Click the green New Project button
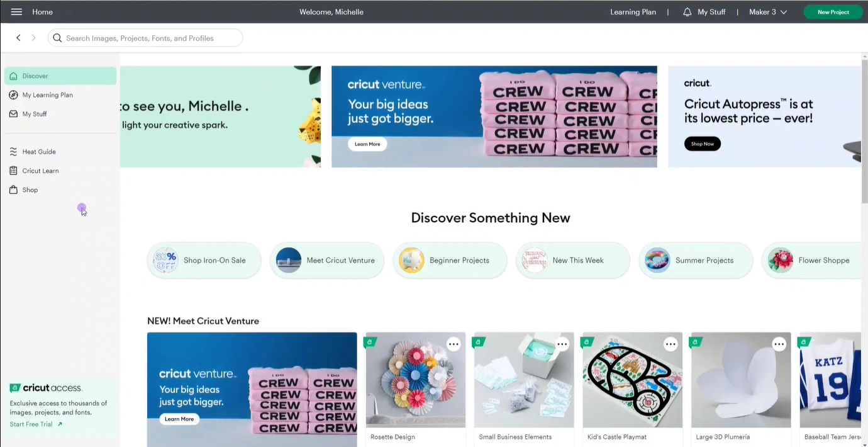 [x=833, y=12]
